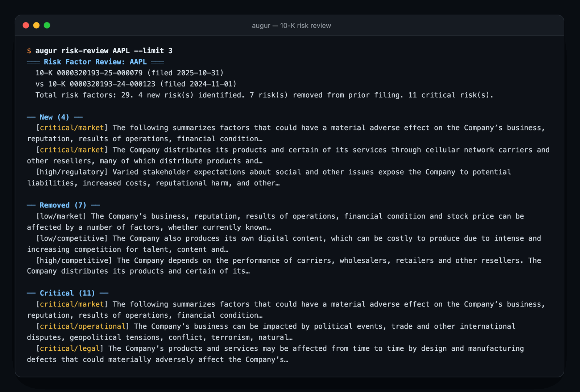Click the prior filing number 0000320193-24-000123

pos(112,84)
